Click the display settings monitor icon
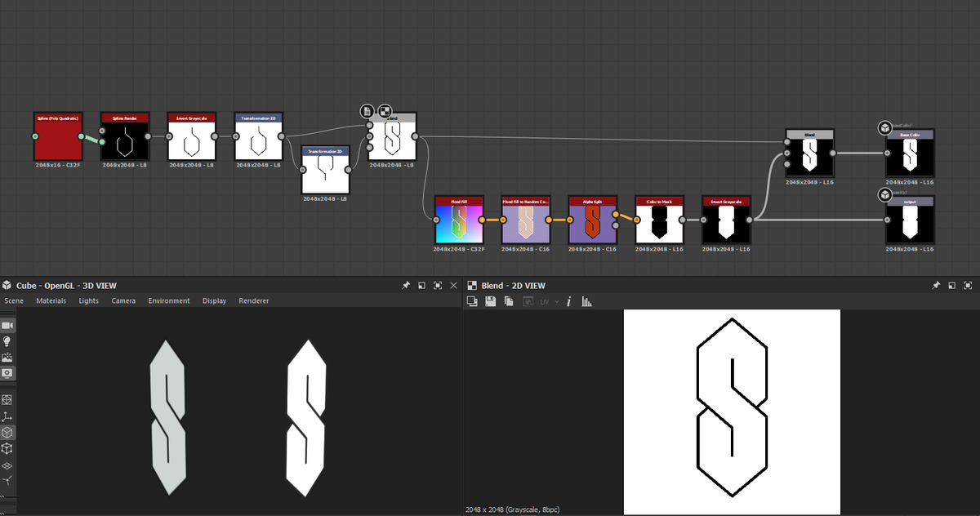Viewport: 980px width, 516px height. pyautogui.click(x=7, y=372)
